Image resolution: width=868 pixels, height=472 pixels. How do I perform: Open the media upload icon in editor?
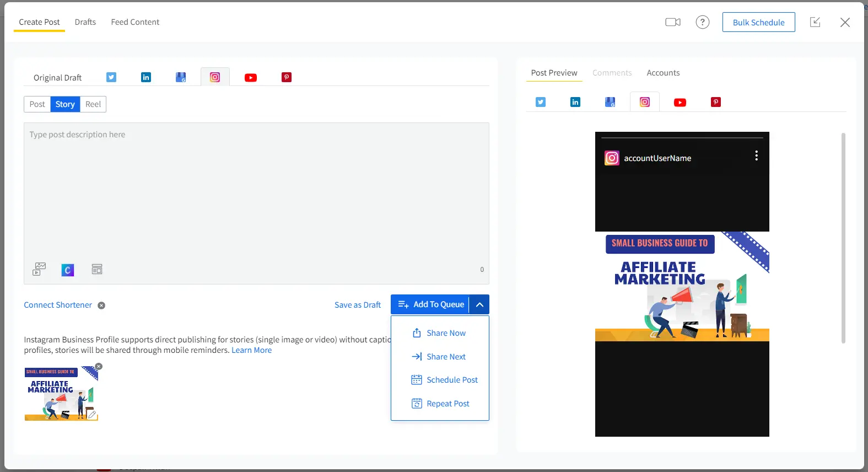point(39,269)
